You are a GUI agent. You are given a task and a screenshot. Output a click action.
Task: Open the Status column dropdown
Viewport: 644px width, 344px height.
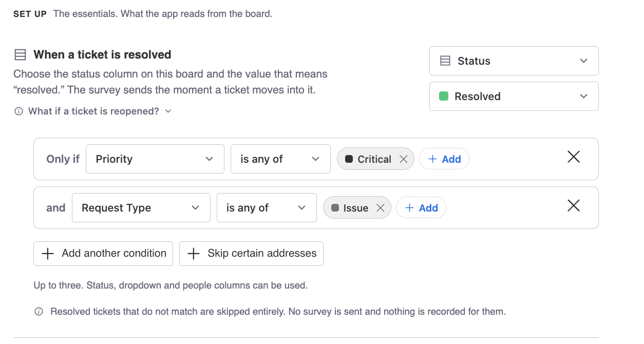[514, 61]
